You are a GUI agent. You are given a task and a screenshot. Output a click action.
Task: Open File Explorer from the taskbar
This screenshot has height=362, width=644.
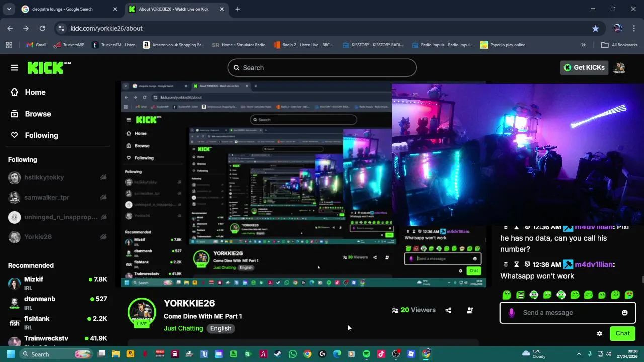(116, 354)
